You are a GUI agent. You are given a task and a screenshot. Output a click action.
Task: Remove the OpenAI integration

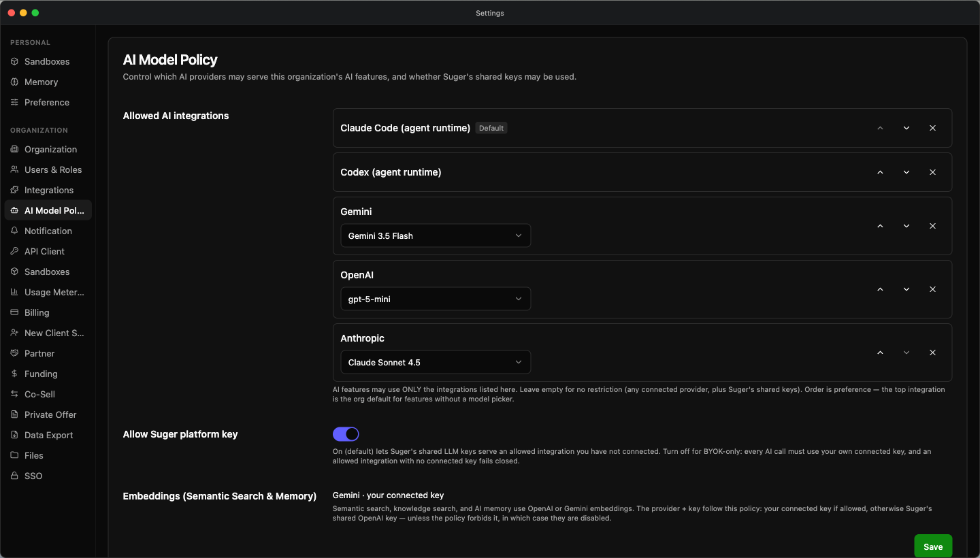click(932, 289)
